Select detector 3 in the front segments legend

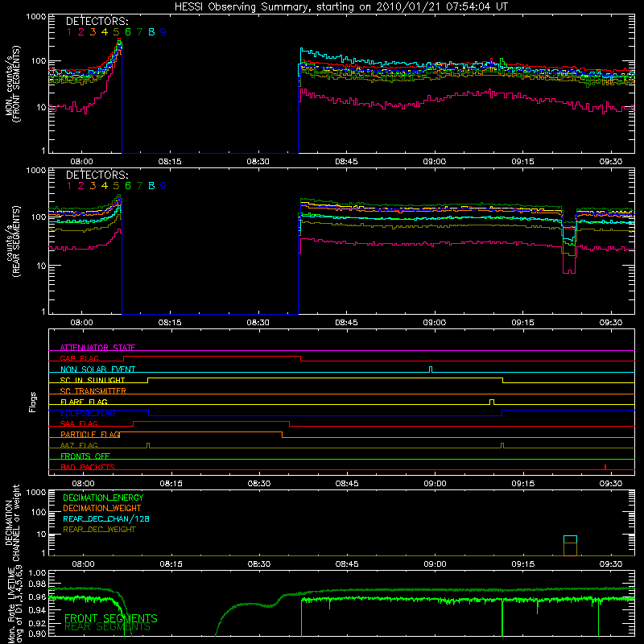click(x=93, y=32)
